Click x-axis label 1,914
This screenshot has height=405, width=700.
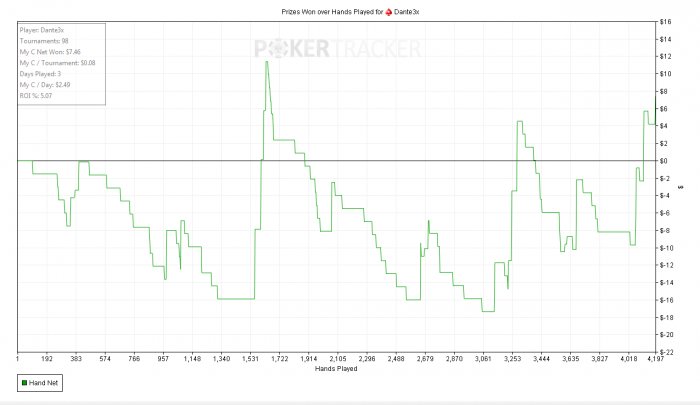[x=308, y=359]
